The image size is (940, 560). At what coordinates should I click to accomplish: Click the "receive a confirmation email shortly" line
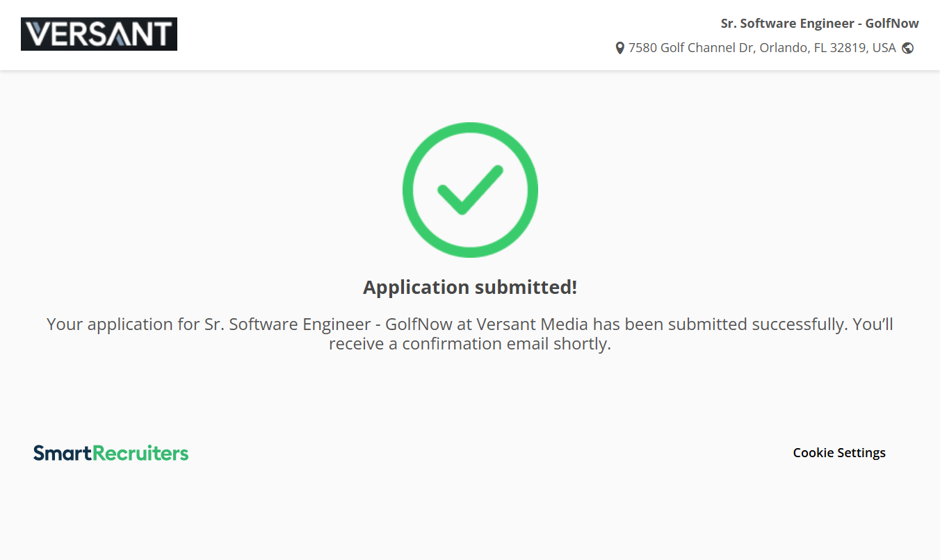coord(470,344)
